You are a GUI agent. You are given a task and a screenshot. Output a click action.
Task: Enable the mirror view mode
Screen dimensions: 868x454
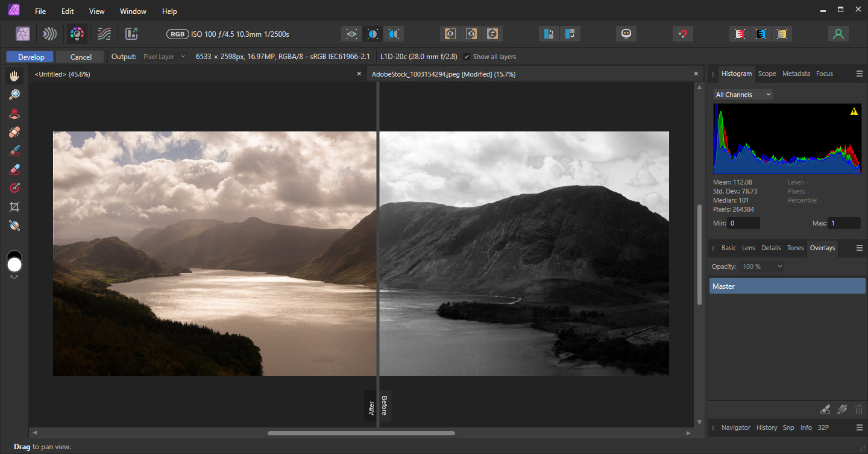tap(393, 34)
